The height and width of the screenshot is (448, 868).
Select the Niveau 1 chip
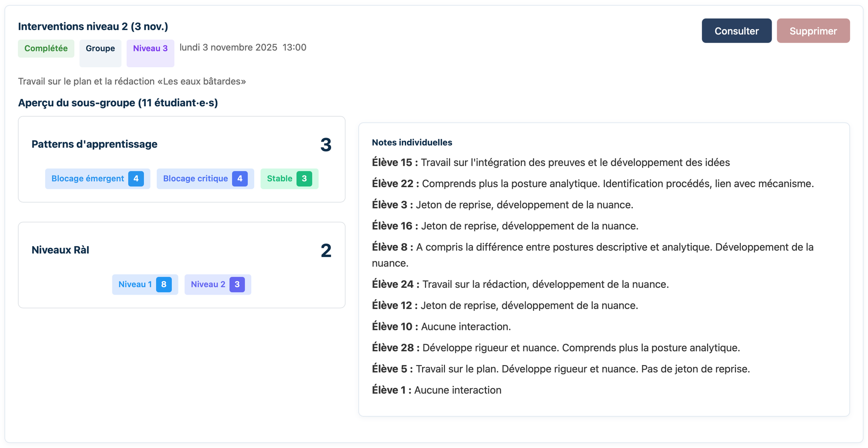pyautogui.click(x=145, y=284)
